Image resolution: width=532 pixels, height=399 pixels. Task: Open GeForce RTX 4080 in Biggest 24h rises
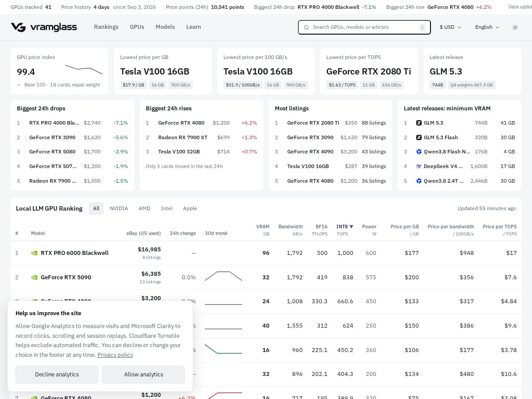click(x=181, y=123)
